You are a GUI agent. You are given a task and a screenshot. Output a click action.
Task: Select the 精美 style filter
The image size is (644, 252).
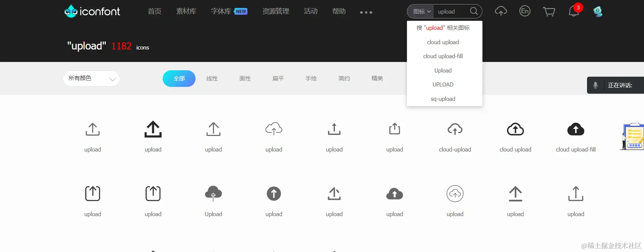click(377, 79)
